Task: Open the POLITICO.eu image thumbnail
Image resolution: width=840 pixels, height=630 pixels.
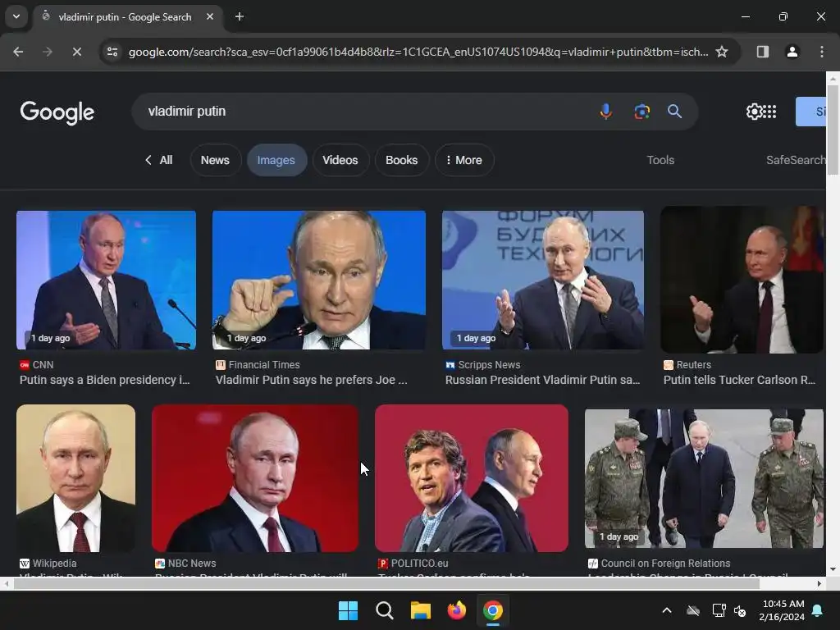Action: pyautogui.click(x=472, y=478)
